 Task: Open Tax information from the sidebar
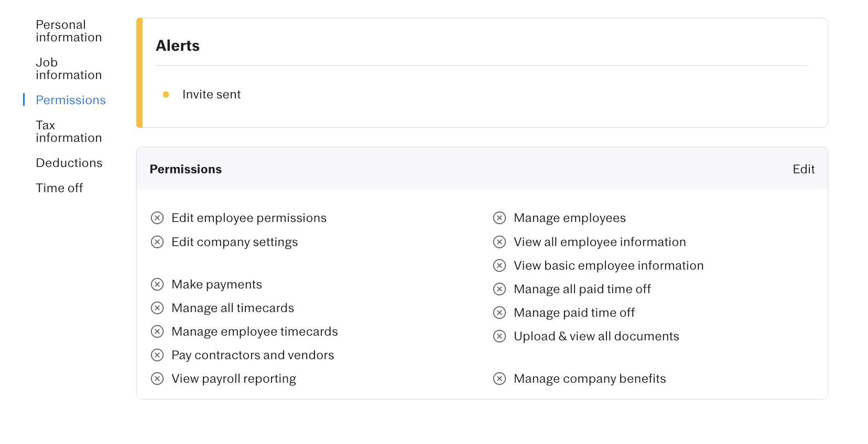pyautogui.click(x=69, y=131)
